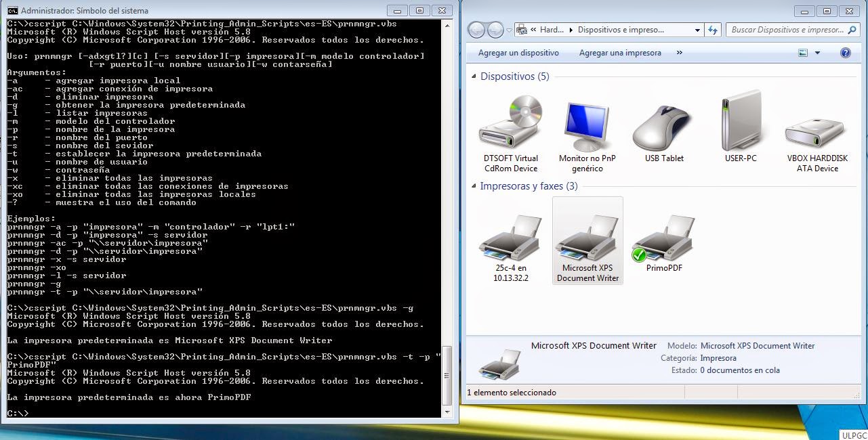Click the devices folder icon in address bar
This screenshot has height=440, width=868.
click(x=521, y=30)
